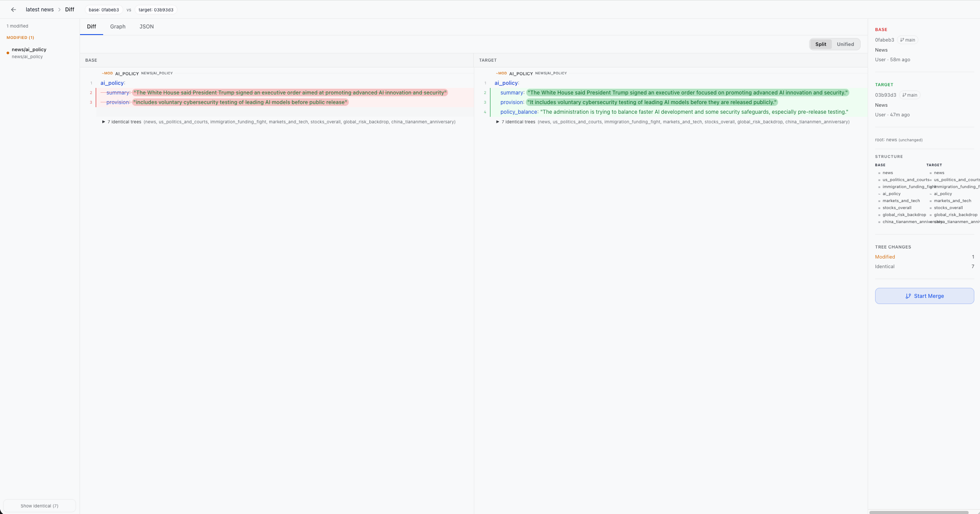Click news root in BASE structure list
The width and height of the screenshot is (980, 514).
887,173
